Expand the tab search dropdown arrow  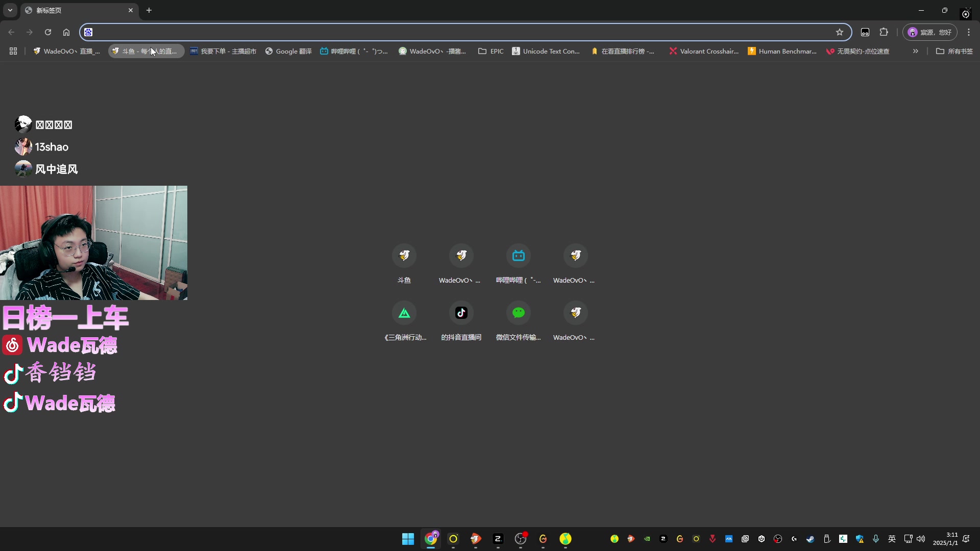click(10, 10)
